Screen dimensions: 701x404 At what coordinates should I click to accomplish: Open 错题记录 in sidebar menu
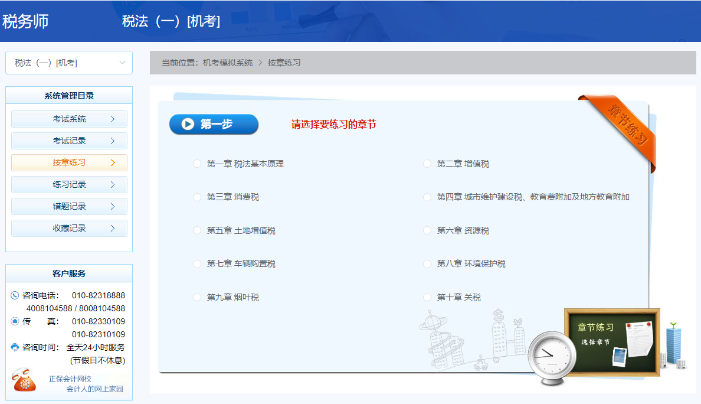tap(69, 206)
